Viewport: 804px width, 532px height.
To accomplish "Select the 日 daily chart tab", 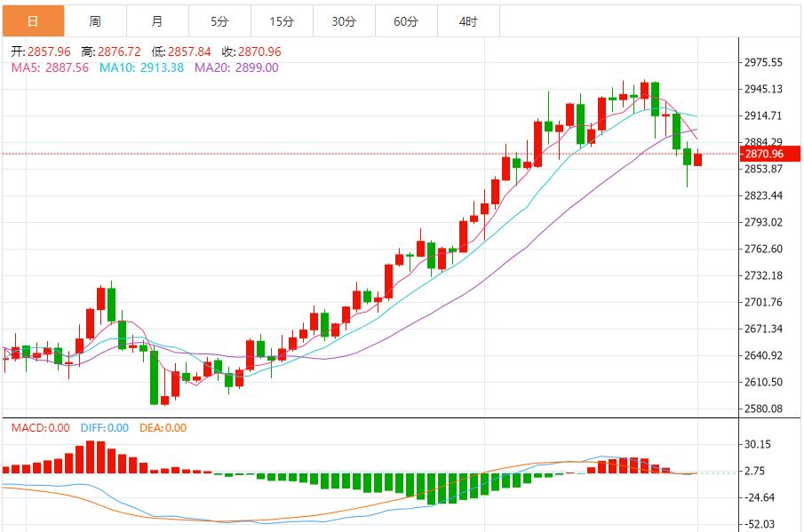I will pos(33,21).
